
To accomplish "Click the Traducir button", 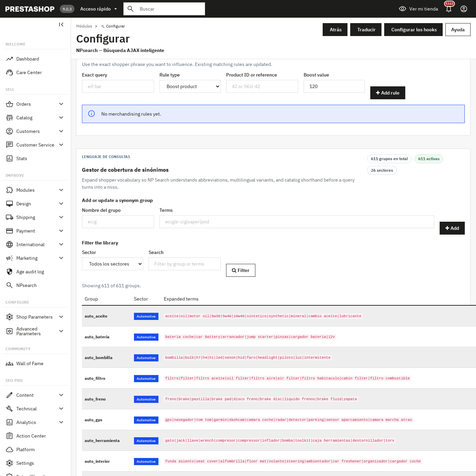I will click(366, 30).
